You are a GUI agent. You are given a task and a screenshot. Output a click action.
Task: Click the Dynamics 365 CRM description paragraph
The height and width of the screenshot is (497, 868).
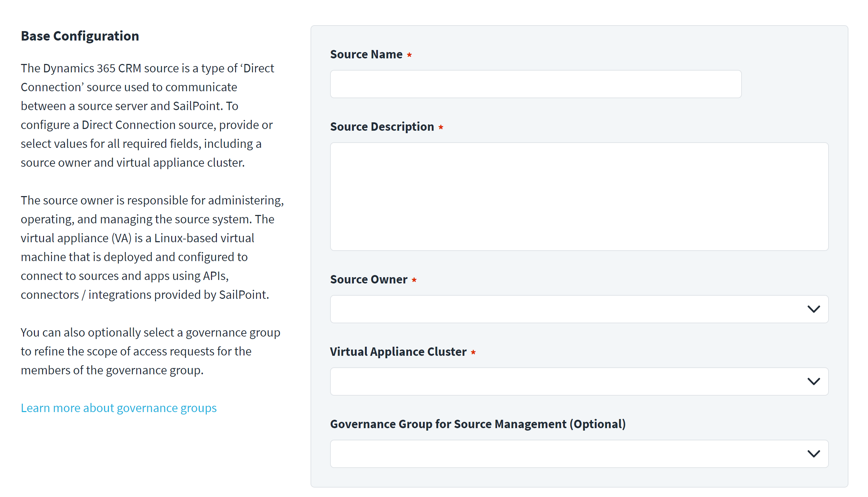[147, 115]
